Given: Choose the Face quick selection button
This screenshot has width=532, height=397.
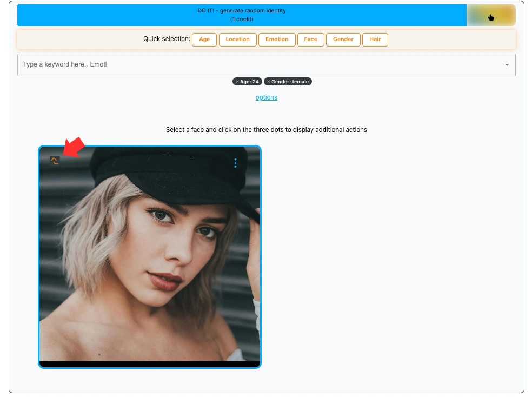Looking at the screenshot, I should 310,39.
